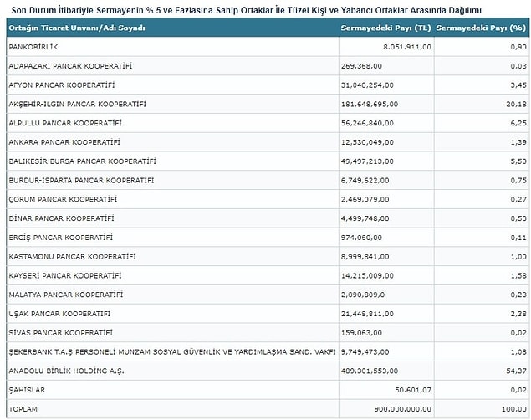
Task: Select the amount 974,060,00
Action: click(361, 237)
